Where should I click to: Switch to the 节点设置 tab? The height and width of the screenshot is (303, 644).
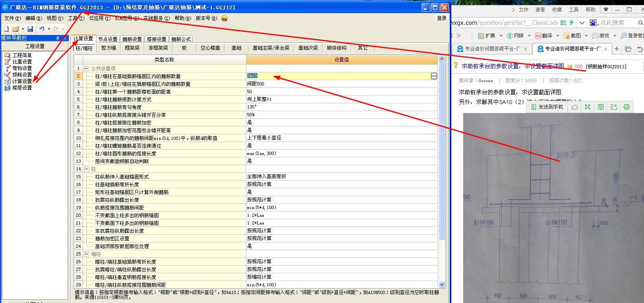pyautogui.click(x=108, y=39)
